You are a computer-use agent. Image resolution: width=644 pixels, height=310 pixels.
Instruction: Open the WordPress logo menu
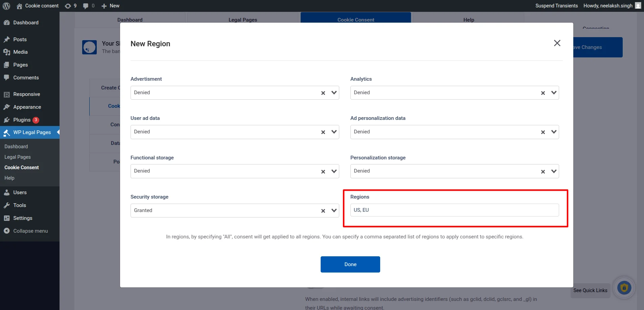click(x=6, y=6)
